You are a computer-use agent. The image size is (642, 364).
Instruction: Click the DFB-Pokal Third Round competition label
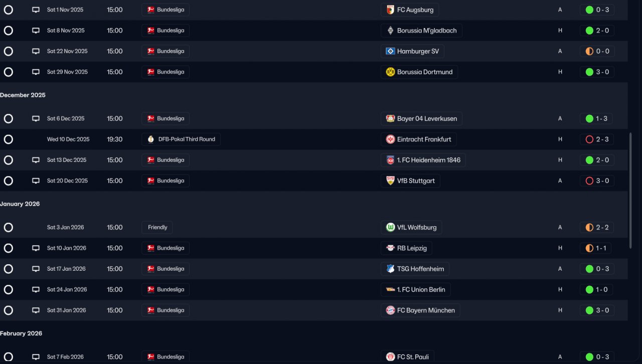tap(186, 139)
